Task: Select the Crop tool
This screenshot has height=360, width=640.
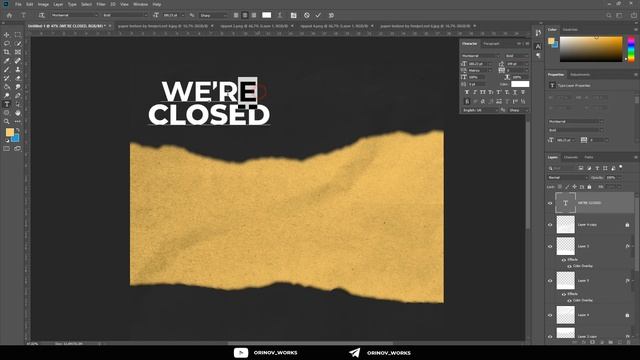Action: tap(7, 52)
